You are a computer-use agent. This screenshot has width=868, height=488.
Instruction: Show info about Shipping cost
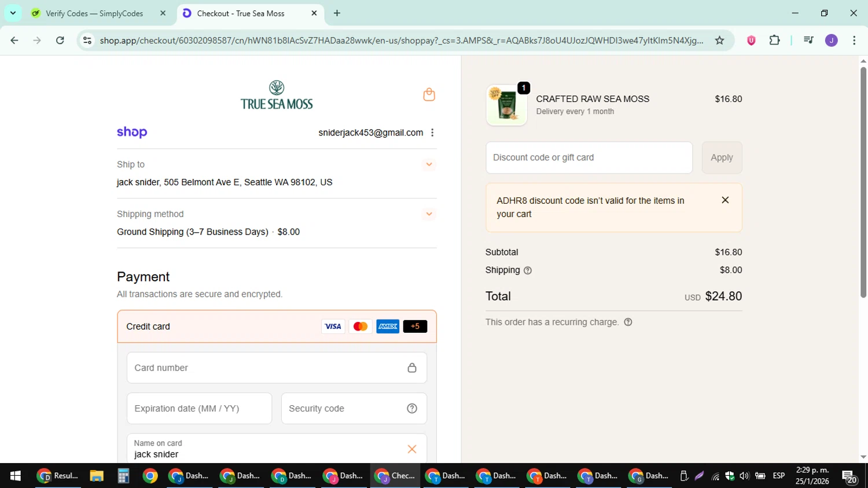pyautogui.click(x=528, y=270)
